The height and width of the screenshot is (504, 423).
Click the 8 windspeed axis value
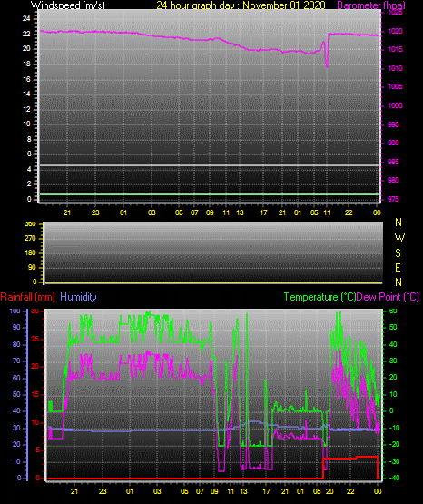click(x=29, y=139)
